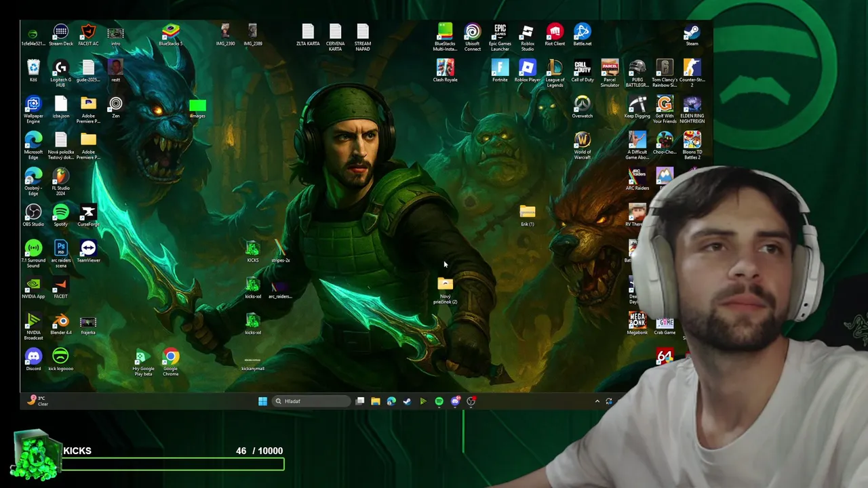Viewport: 868px width, 488px height.
Task: Open Blender 4.4 desktop shortcut
Action: pyautogui.click(x=61, y=324)
